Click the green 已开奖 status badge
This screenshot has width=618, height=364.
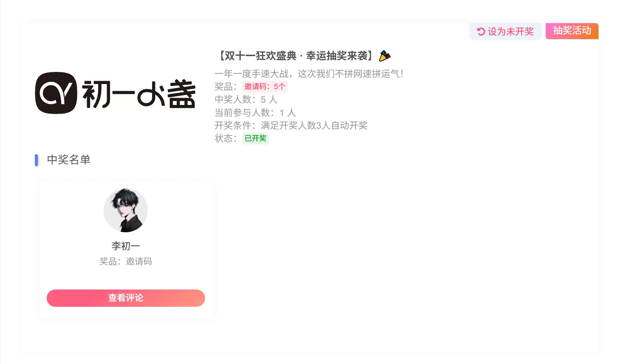tap(256, 138)
